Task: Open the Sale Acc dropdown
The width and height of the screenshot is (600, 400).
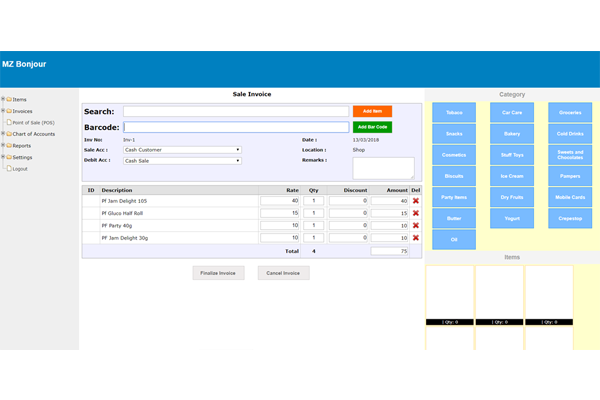Action: tap(182, 150)
